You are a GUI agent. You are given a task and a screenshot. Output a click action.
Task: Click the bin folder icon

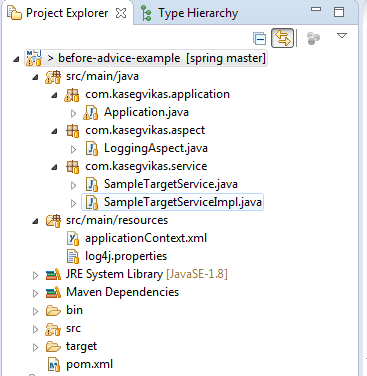53,311
